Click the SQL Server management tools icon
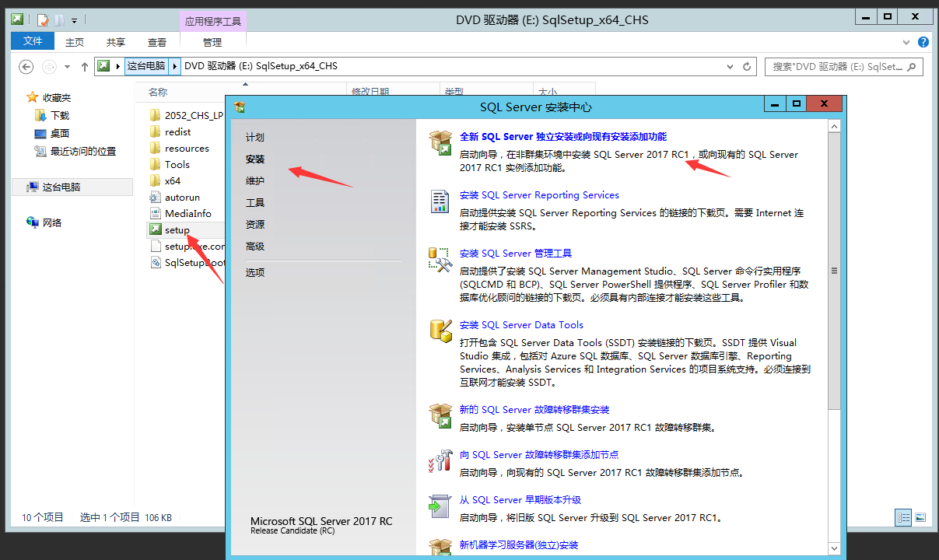 click(440, 259)
